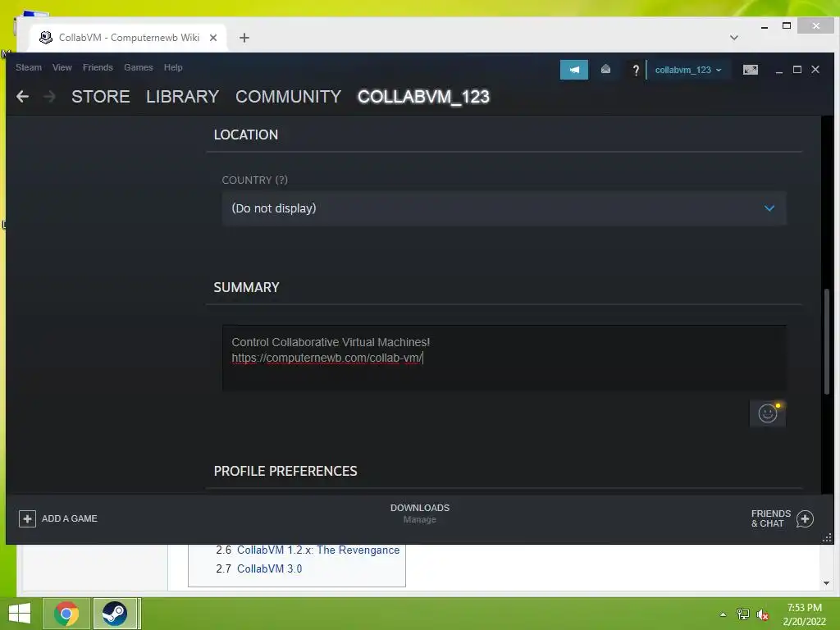The image size is (840, 630).
Task: Open the Help menu
Action: coord(173,67)
